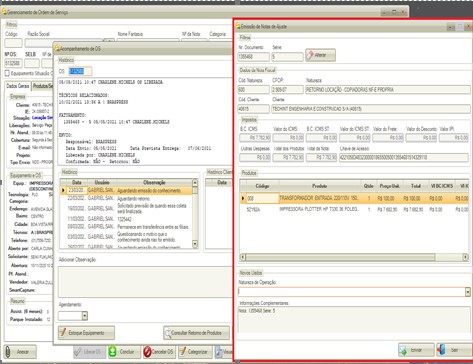The height and width of the screenshot is (364, 473).
Task: Click the Série field in Filtros
Action: coord(287,57)
